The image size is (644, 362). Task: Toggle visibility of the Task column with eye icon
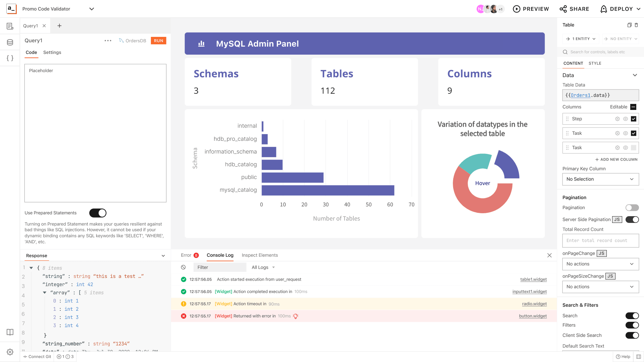[x=625, y=133]
